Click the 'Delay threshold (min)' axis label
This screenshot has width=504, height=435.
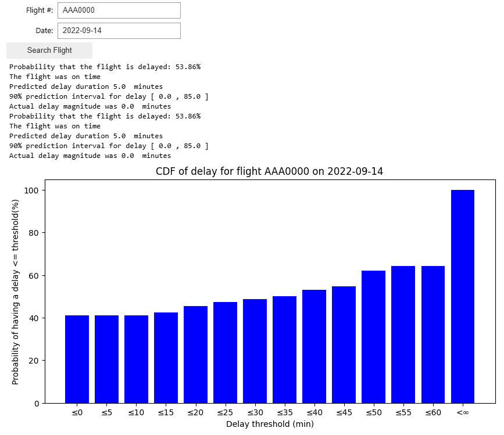(270, 424)
